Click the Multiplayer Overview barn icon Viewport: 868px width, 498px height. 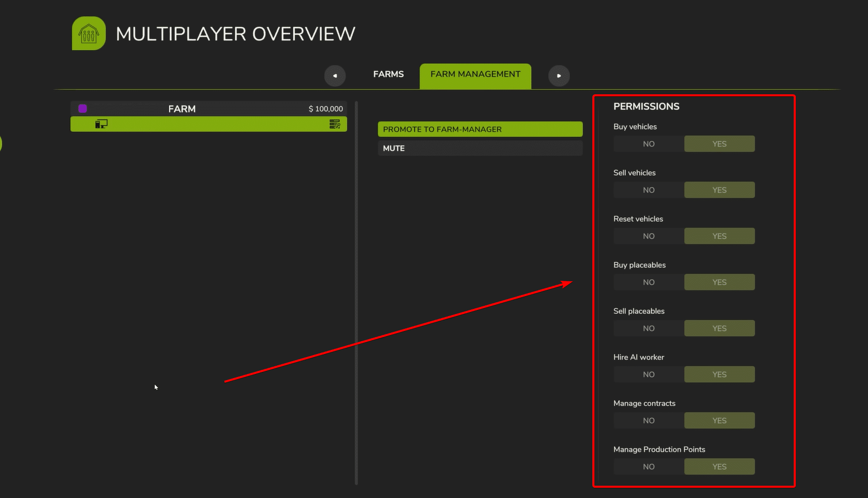89,33
